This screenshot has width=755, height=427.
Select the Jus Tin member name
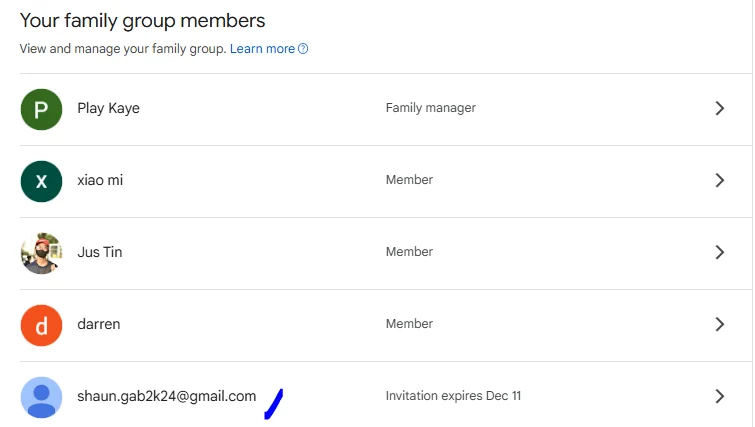[x=100, y=252]
